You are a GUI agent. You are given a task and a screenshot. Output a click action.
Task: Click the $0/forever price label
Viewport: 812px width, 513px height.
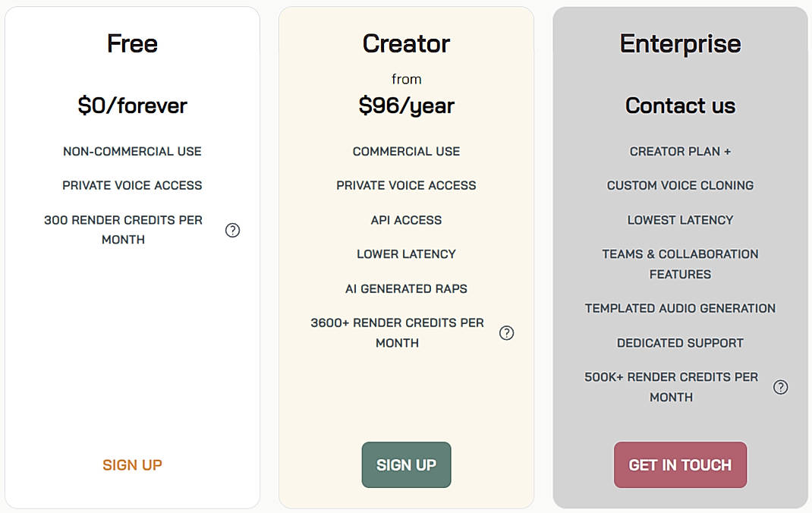[132, 105]
